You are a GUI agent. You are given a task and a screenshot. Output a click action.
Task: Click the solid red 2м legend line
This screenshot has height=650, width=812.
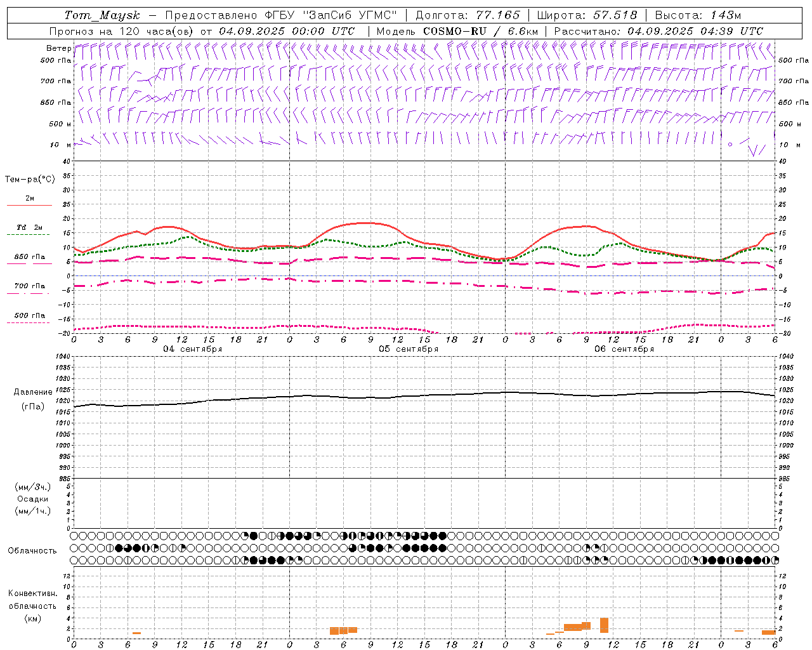pyautogui.click(x=29, y=206)
